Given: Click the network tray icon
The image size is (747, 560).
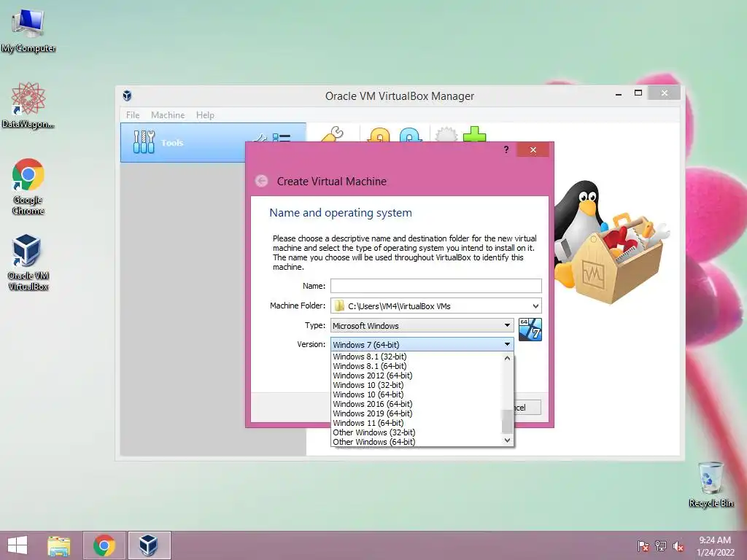Looking at the screenshot, I should point(661,546).
